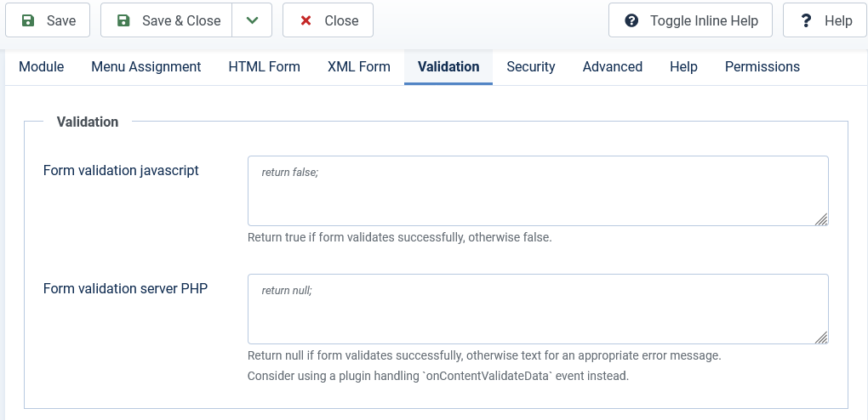
Task: Click the Toggle Inline Help button
Action: (690, 20)
